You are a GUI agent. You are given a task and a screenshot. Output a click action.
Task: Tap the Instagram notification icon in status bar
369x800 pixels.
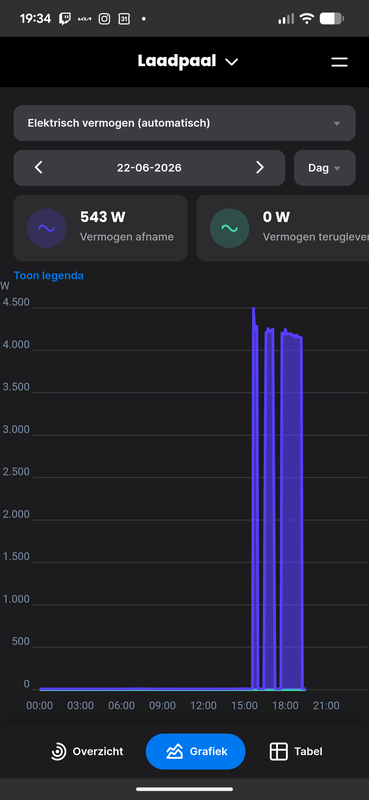[104, 19]
